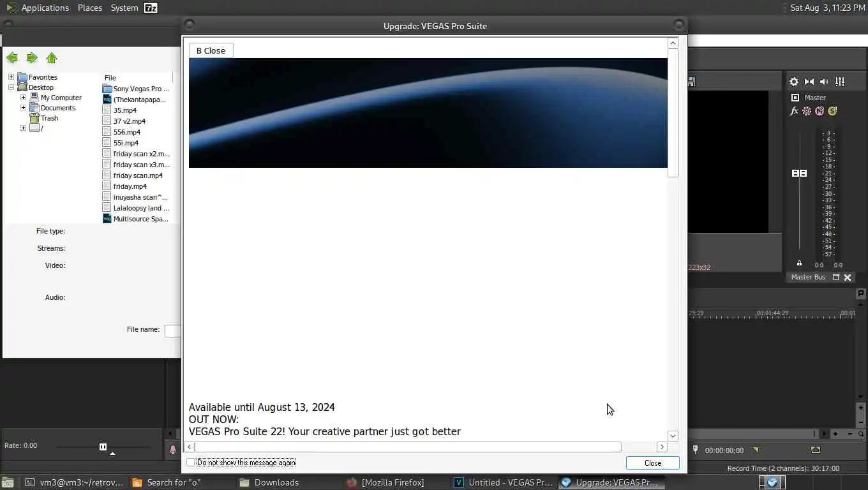Solo the Master bus yellow S icon
This screenshot has height=490, width=868.
pyautogui.click(x=832, y=111)
